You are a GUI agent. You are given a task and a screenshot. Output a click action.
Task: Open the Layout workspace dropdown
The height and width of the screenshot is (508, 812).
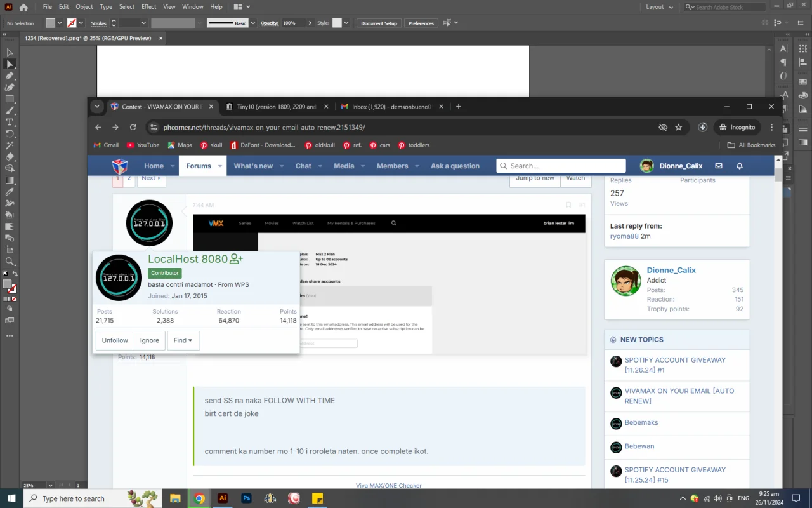pos(660,7)
